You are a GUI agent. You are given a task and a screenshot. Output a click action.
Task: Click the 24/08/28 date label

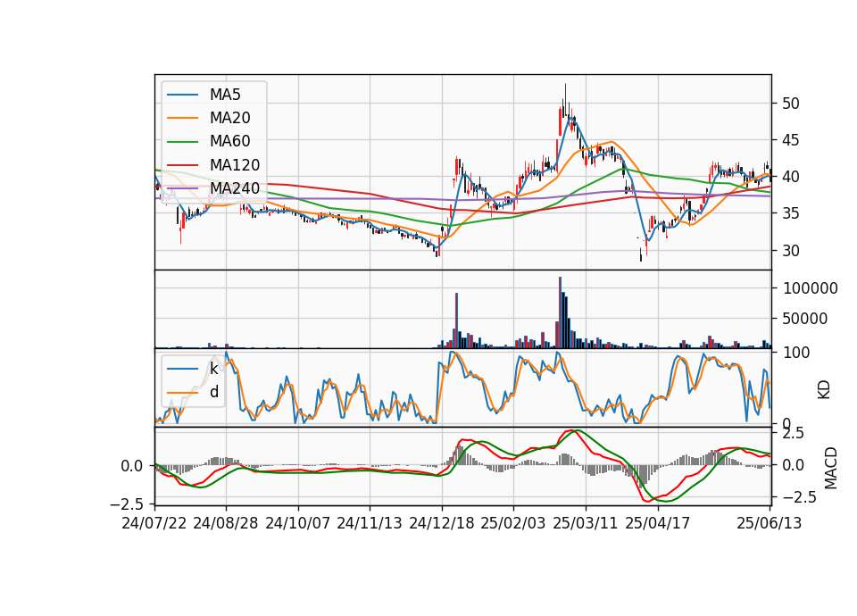pos(226,523)
